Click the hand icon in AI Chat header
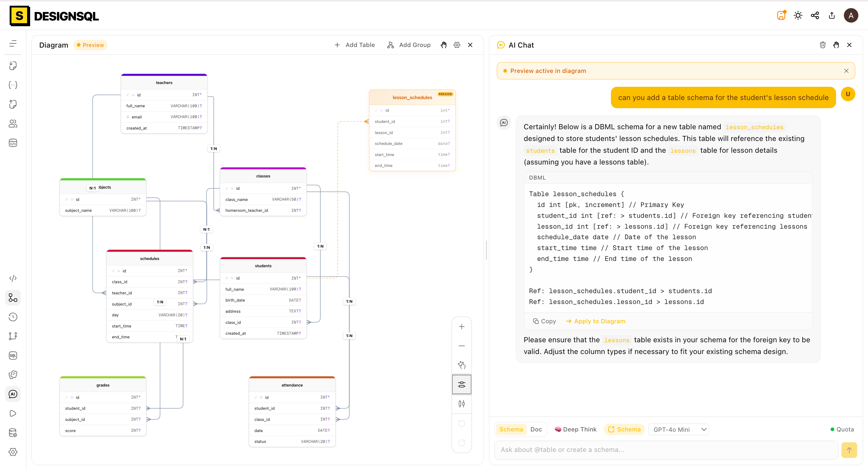 [x=836, y=45]
